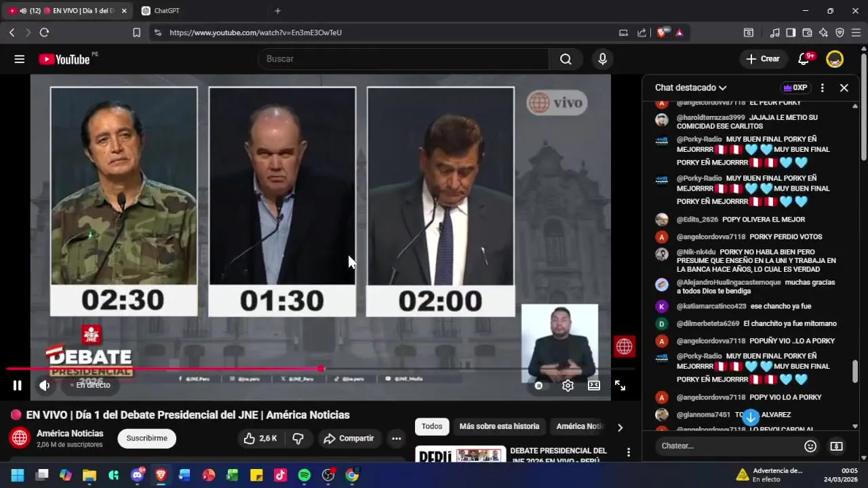
Task: Show next chips with right chevron
Action: tap(620, 428)
